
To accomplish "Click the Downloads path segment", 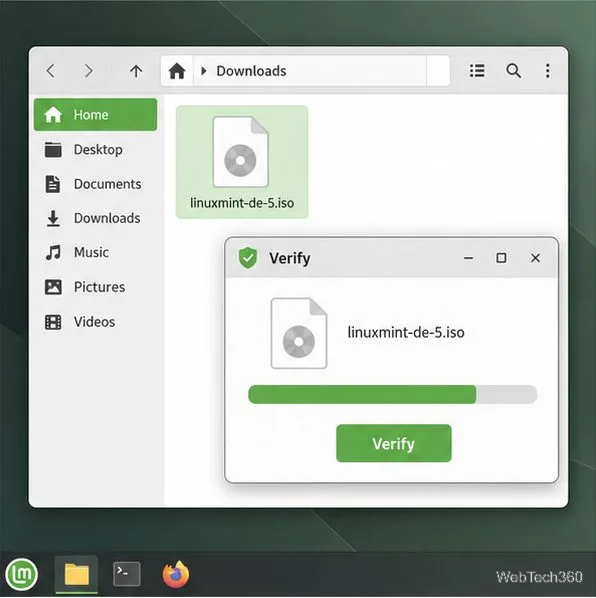I will [x=251, y=71].
